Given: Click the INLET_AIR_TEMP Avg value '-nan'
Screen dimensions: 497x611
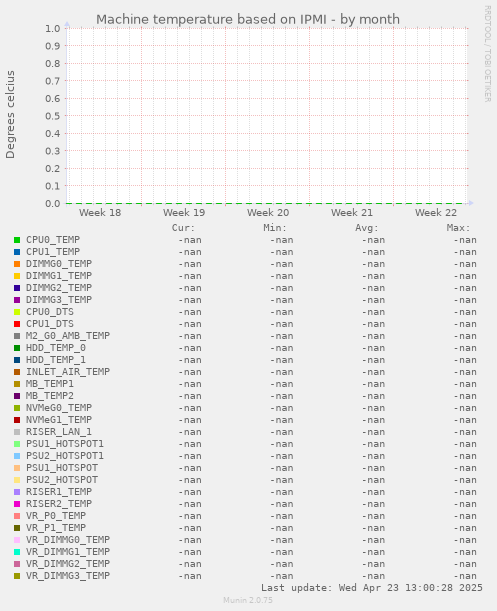Looking at the screenshot, I should [x=373, y=373].
